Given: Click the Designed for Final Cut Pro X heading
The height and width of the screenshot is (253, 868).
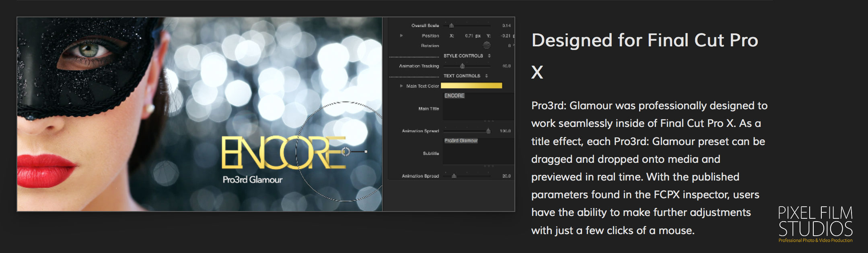Looking at the screenshot, I should coord(645,56).
